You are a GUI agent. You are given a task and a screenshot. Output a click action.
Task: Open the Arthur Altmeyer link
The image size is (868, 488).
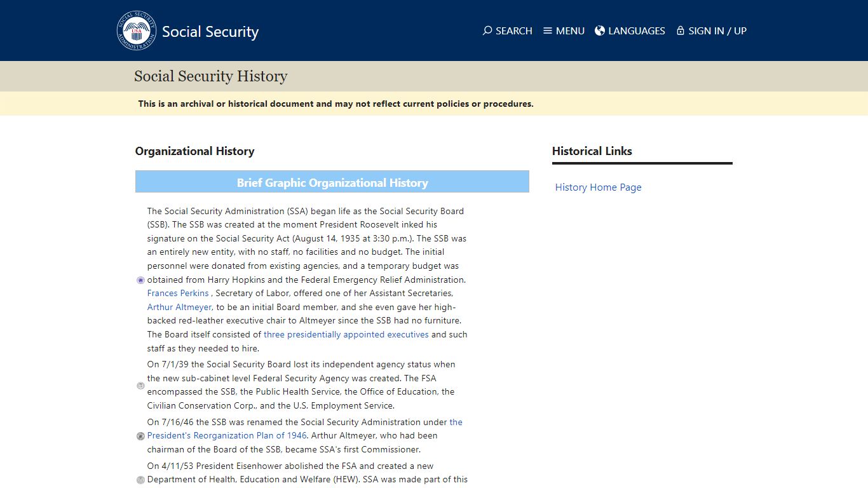point(179,307)
